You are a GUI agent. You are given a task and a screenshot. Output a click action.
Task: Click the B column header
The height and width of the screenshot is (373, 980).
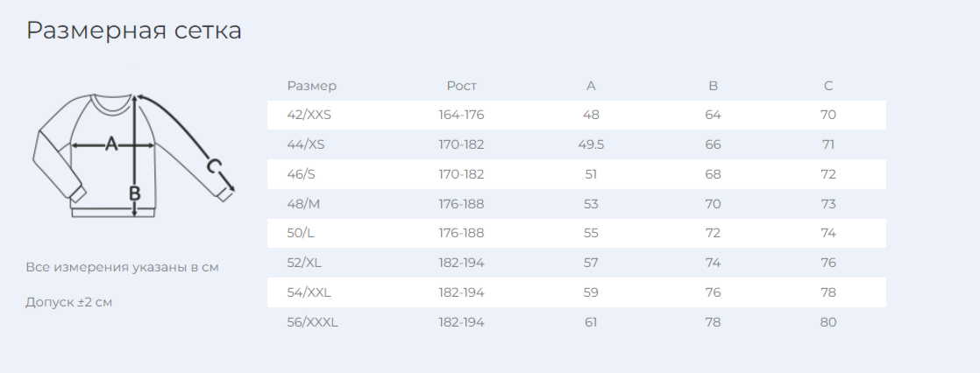tap(714, 86)
